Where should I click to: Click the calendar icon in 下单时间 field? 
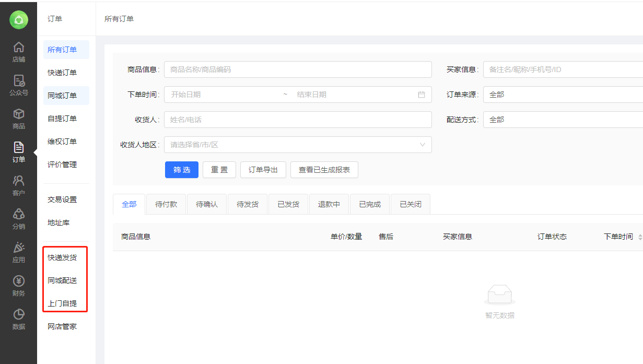point(421,95)
